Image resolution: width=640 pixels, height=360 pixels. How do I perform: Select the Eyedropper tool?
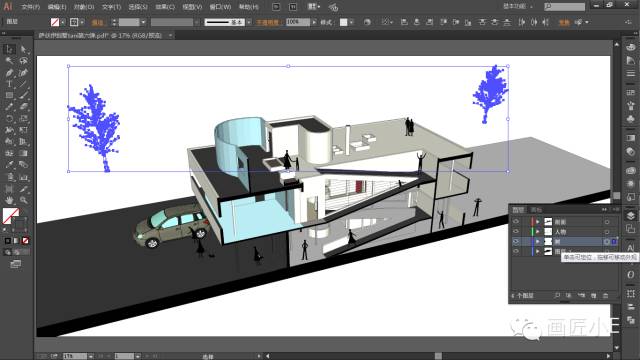[x=9, y=165]
